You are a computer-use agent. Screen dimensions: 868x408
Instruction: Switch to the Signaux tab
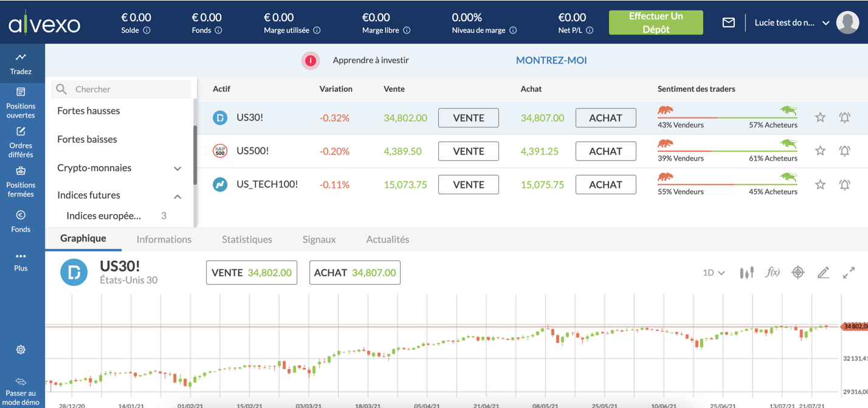319,240
